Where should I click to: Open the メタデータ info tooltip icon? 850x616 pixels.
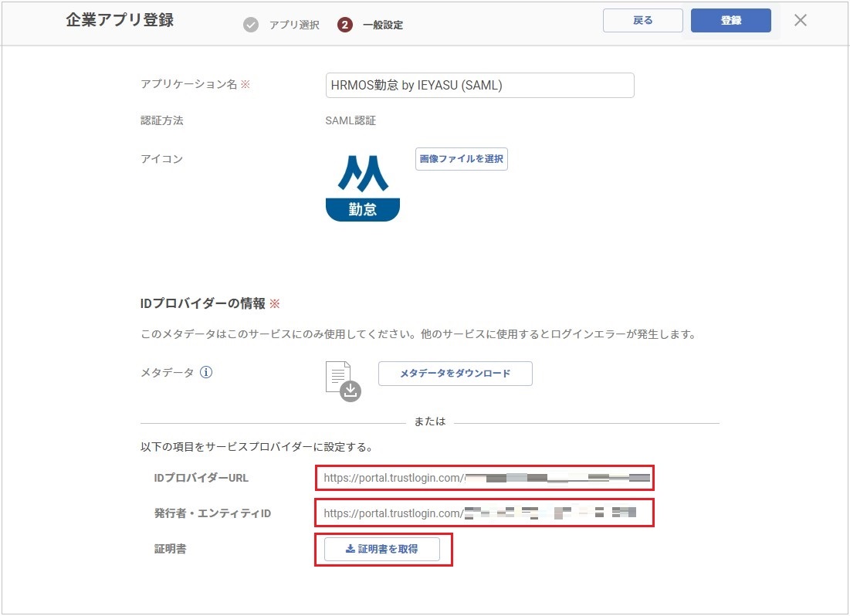click(x=206, y=373)
